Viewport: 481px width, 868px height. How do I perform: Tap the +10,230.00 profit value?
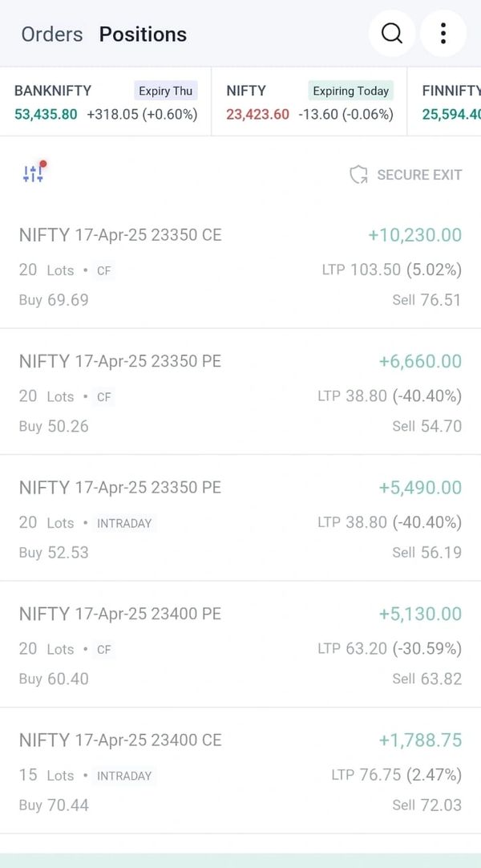(414, 235)
